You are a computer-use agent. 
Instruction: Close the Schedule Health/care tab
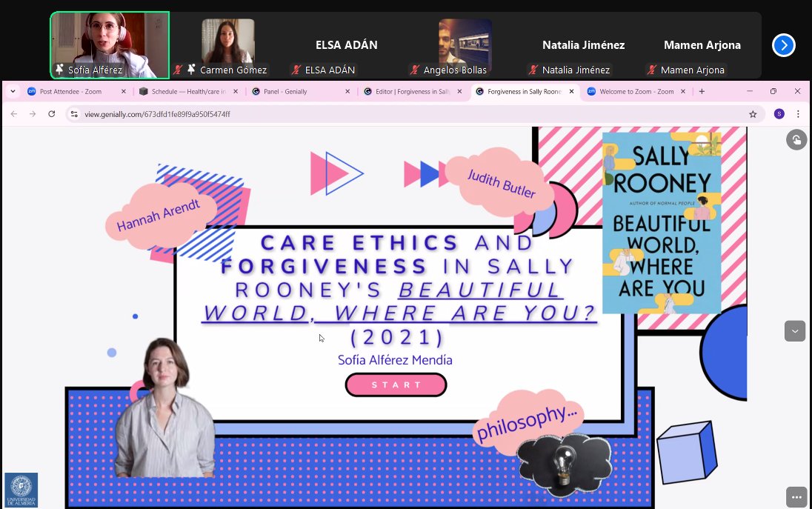236,91
